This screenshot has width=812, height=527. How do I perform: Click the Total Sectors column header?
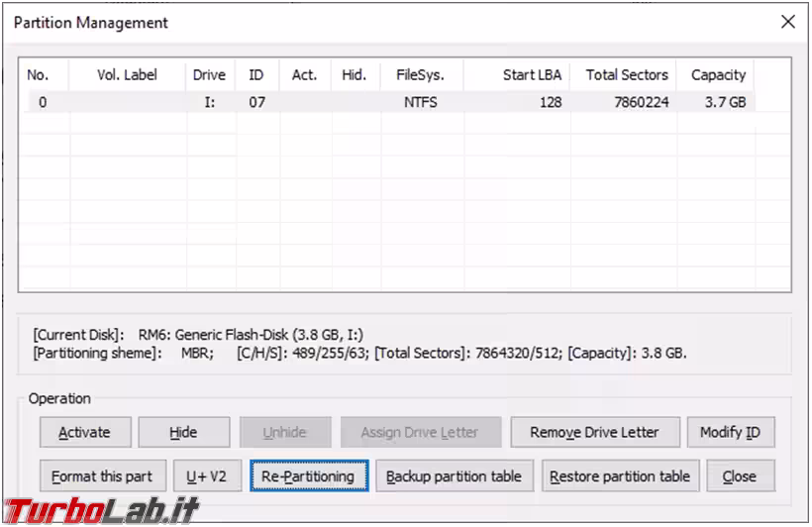coord(626,75)
